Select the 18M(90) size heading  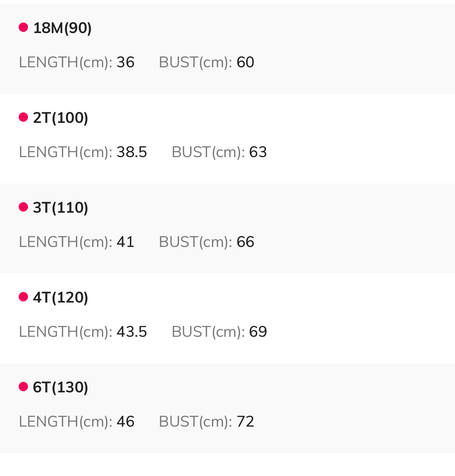62,28
